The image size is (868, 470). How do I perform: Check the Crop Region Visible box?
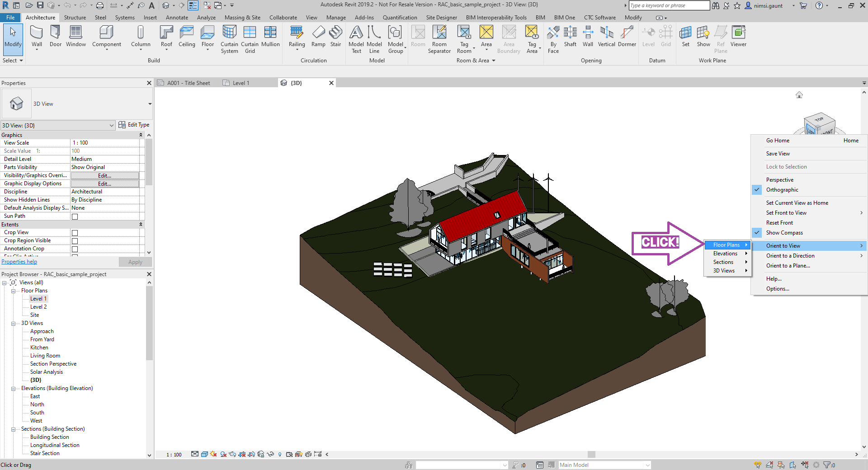(x=75, y=241)
